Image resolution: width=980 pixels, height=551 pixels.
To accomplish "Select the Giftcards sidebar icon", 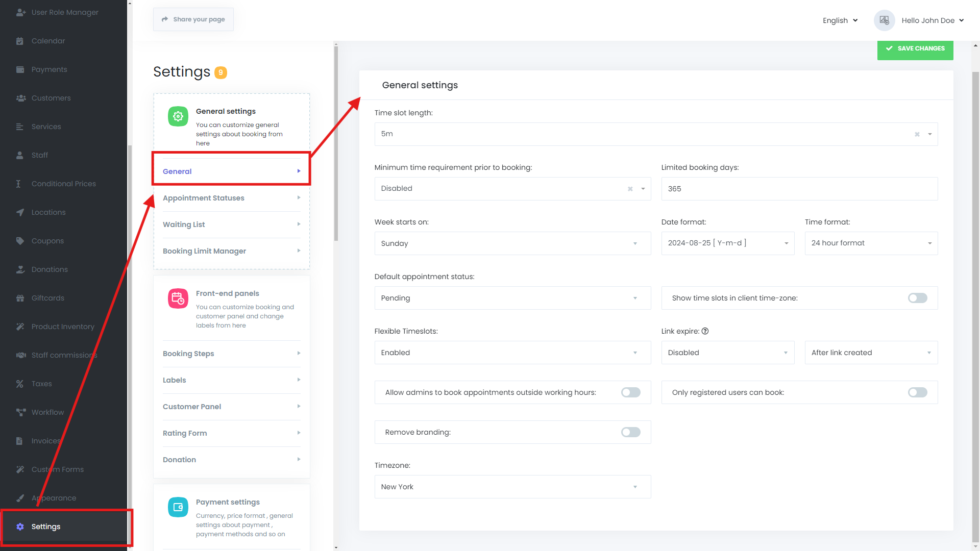I will click(21, 298).
